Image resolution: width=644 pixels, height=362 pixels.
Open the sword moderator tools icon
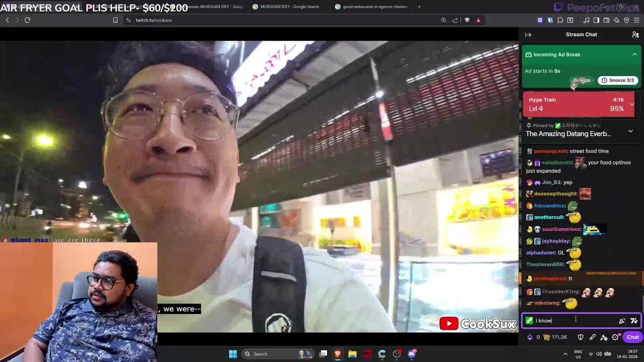click(592, 337)
